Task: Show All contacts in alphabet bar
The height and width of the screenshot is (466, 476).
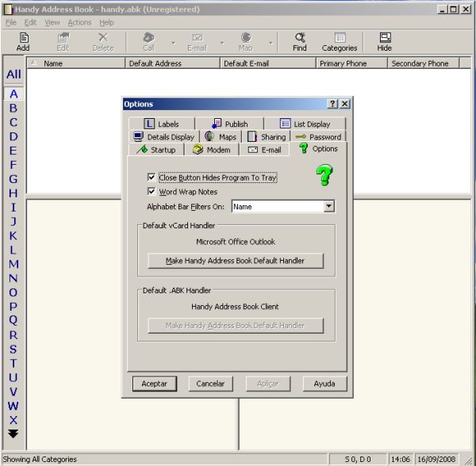Action: [x=13, y=74]
